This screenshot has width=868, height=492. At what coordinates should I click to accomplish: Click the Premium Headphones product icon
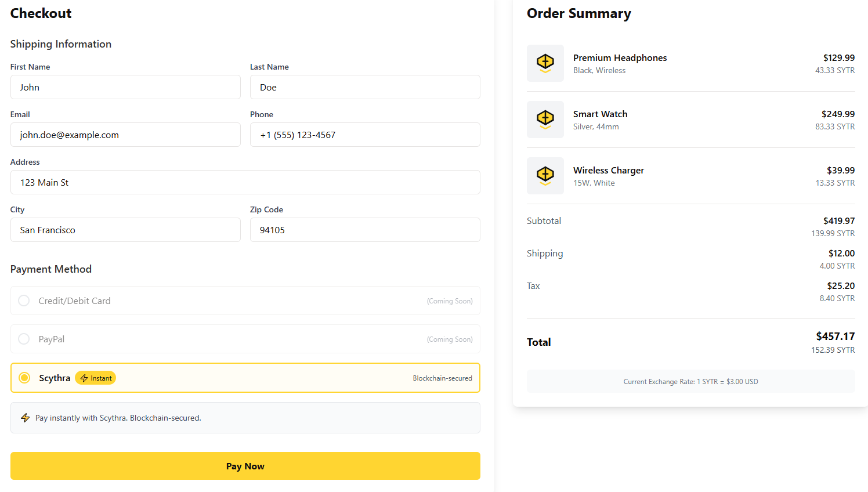click(545, 63)
